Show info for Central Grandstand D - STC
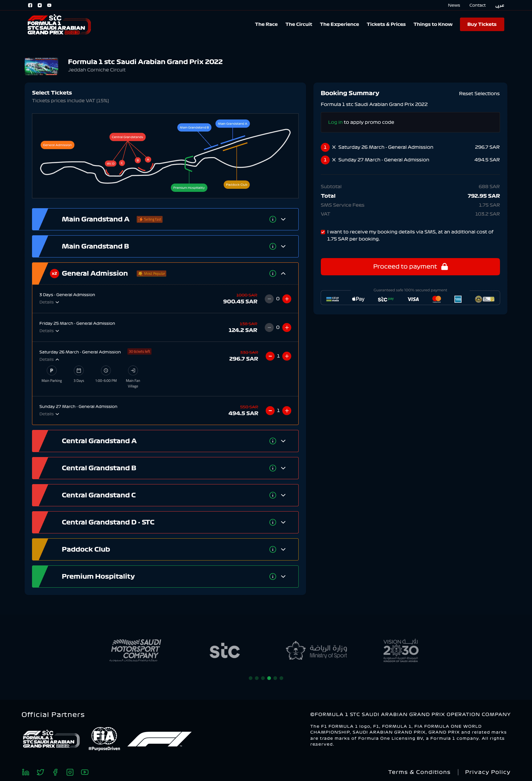Viewport: 532px width, 781px height. tap(273, 522)
